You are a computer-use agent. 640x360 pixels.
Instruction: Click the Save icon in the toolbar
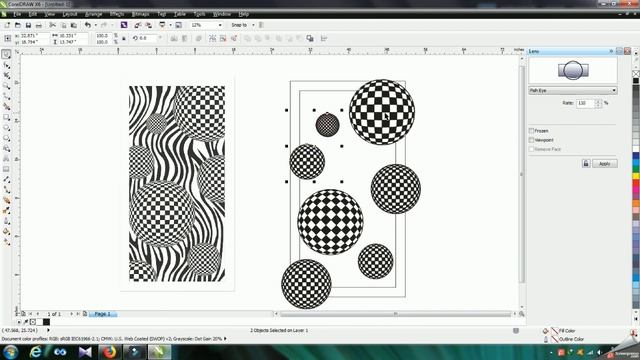coord(28,25)
